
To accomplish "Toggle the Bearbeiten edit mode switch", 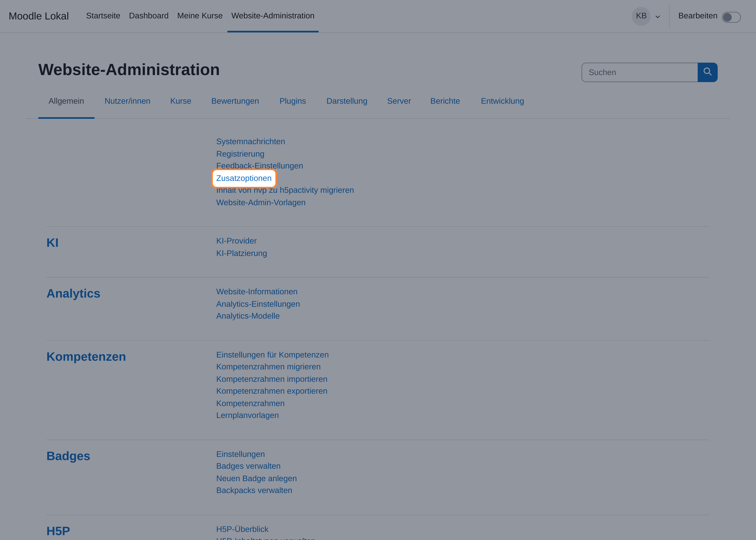I will 731,17.
